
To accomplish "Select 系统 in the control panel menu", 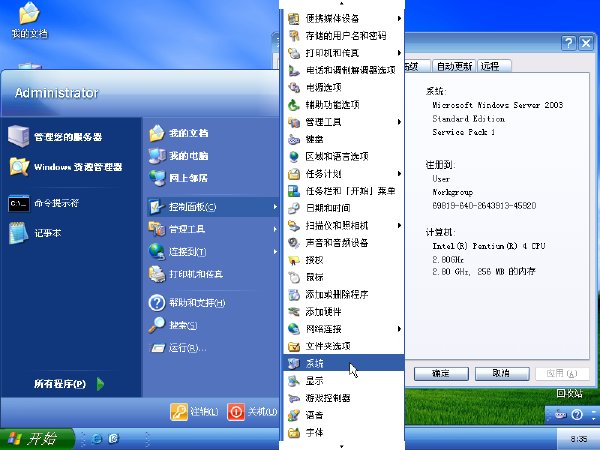I will pos(343,364).
